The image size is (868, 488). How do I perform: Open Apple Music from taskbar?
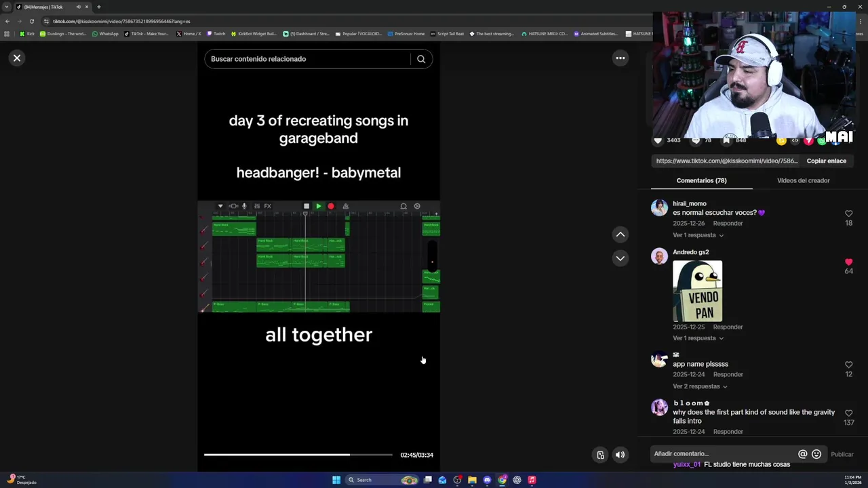tap(532, 480)
